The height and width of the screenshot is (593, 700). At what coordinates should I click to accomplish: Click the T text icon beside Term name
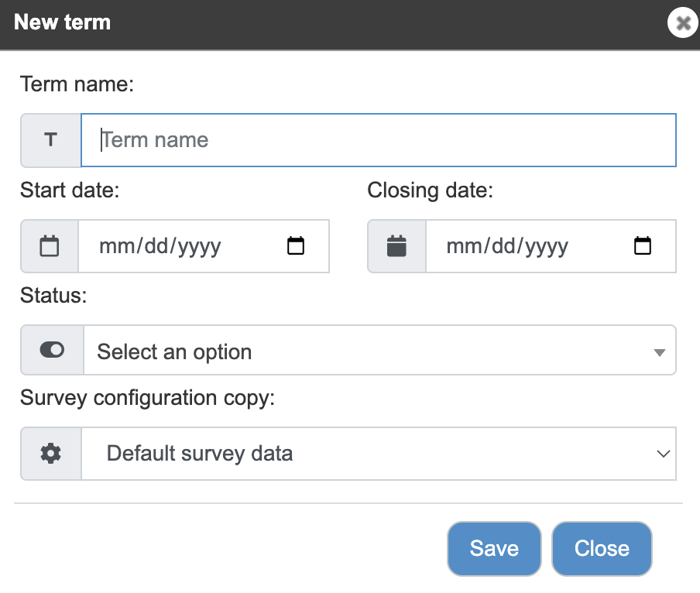pyautogui.click(x=51, y=140)
